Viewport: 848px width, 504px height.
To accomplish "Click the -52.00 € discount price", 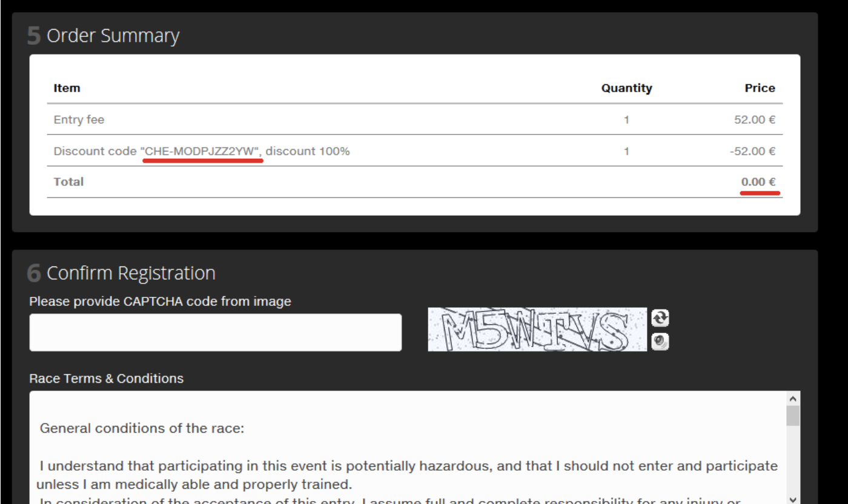I will click(752, 151).
